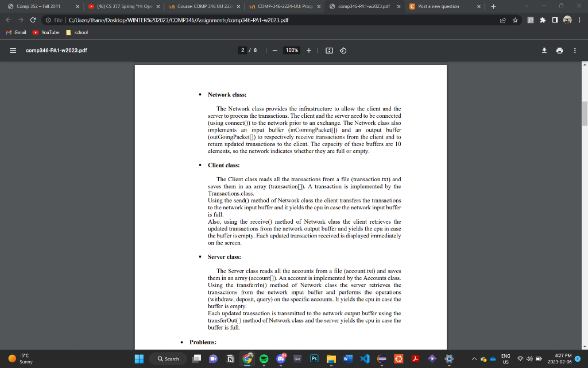Open the fit-to-page view icon
Screen dimensions: 588x368
(x=328, y=50)
